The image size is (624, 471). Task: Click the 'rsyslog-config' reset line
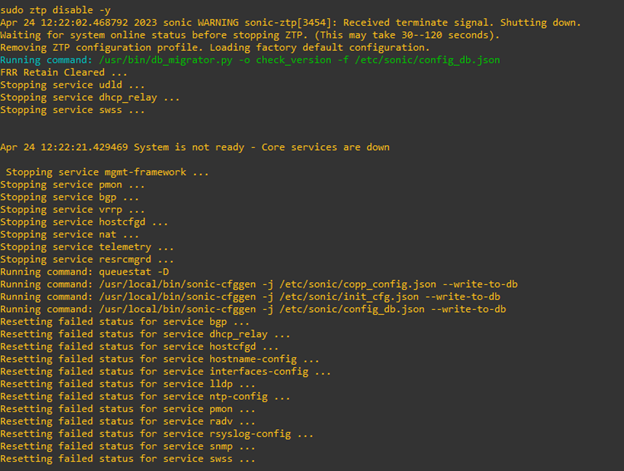click(157, 434)
